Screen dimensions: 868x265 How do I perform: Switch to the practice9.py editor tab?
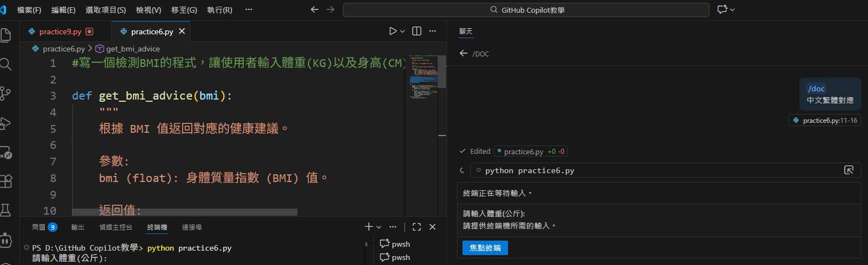(60, 32)
